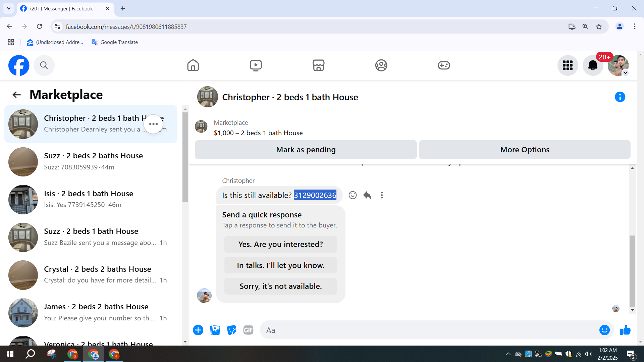Send quick reply "Yes. Are you interested?"
This screenshot has width=644, height=362.
point(280,244)
